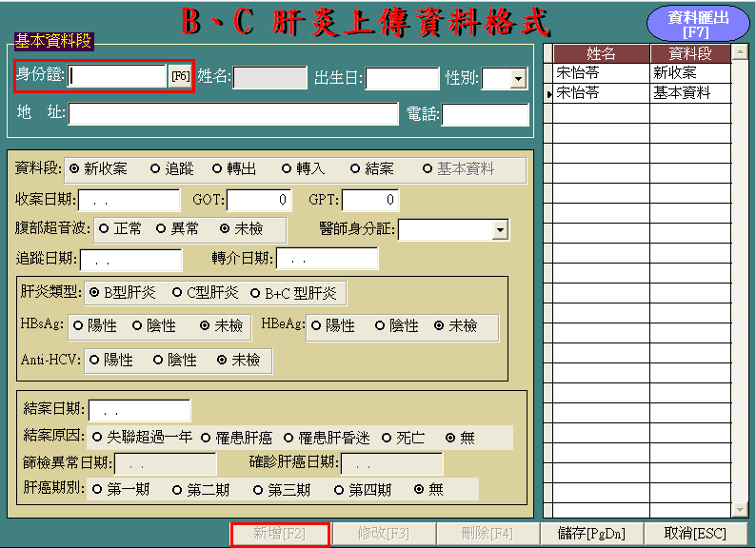Click the F6 lookup button beside 身份證
This screenshot has height=548, width=756.
tap(180, 77)
